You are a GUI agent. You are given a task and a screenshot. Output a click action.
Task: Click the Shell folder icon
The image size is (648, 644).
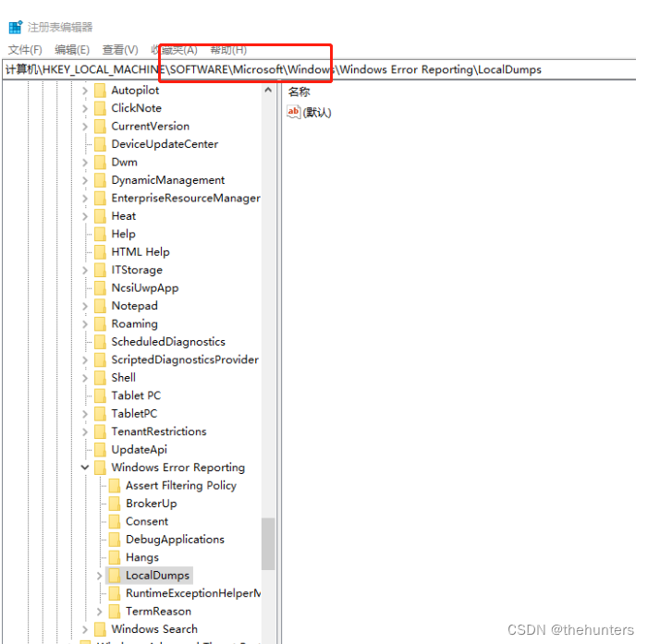[100, 378]
